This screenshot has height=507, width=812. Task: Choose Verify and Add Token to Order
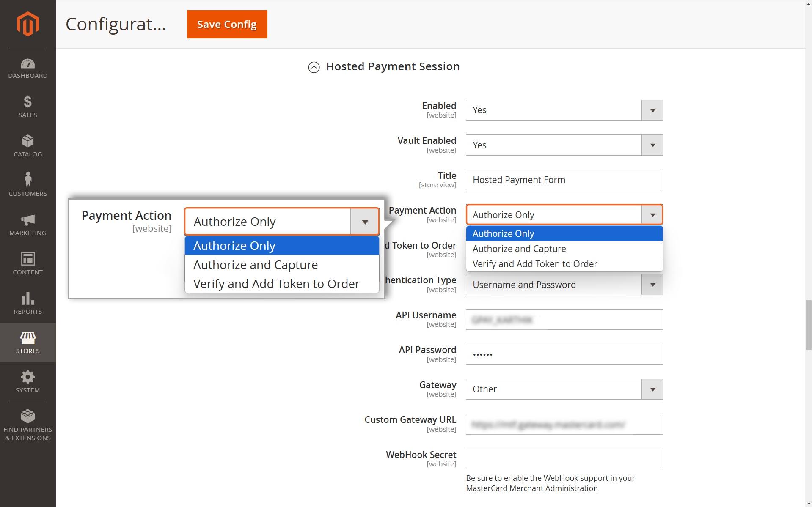tap(564, 264)
